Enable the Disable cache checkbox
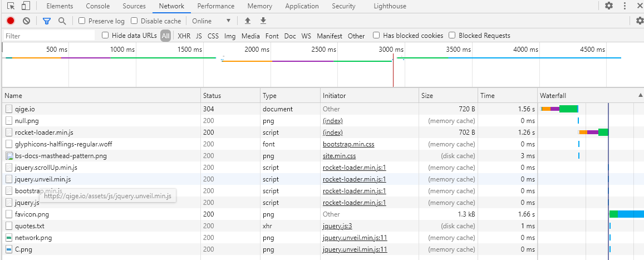Viewport: 644px width, 260px height. (134, 21)
